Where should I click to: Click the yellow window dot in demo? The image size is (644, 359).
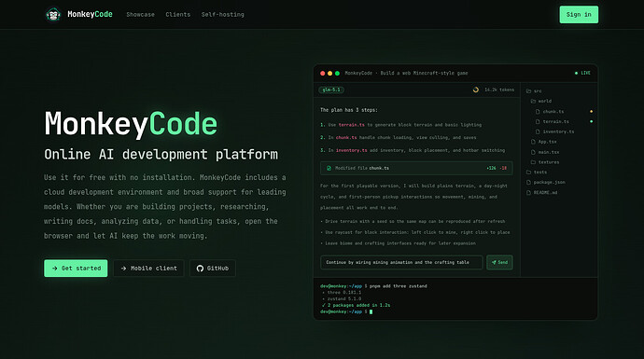(x=329, y=73)
